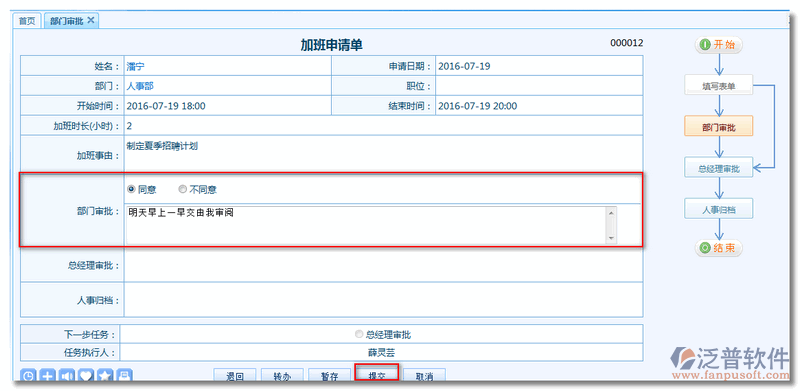Click the 结束 node in workflow diagram

point(718,249)
